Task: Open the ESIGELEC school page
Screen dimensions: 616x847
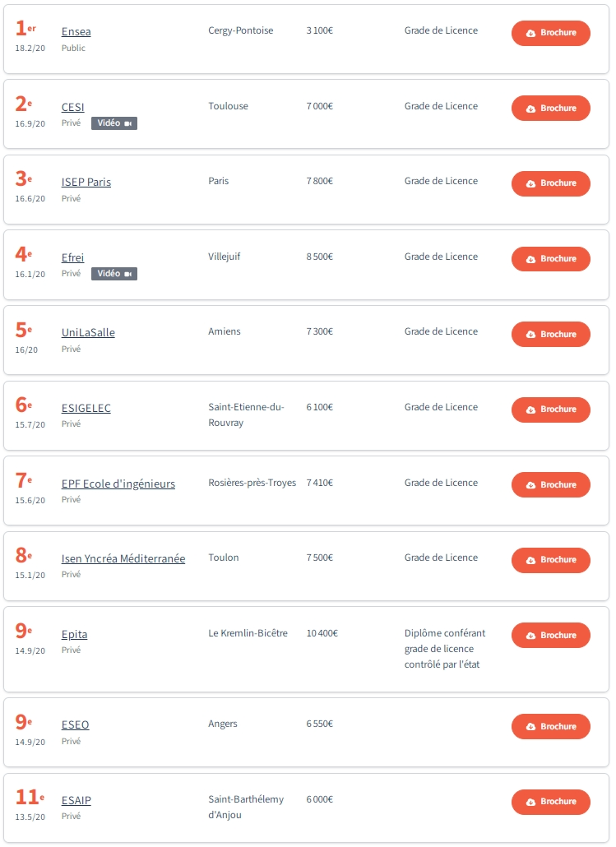Action: coord(86,409)
